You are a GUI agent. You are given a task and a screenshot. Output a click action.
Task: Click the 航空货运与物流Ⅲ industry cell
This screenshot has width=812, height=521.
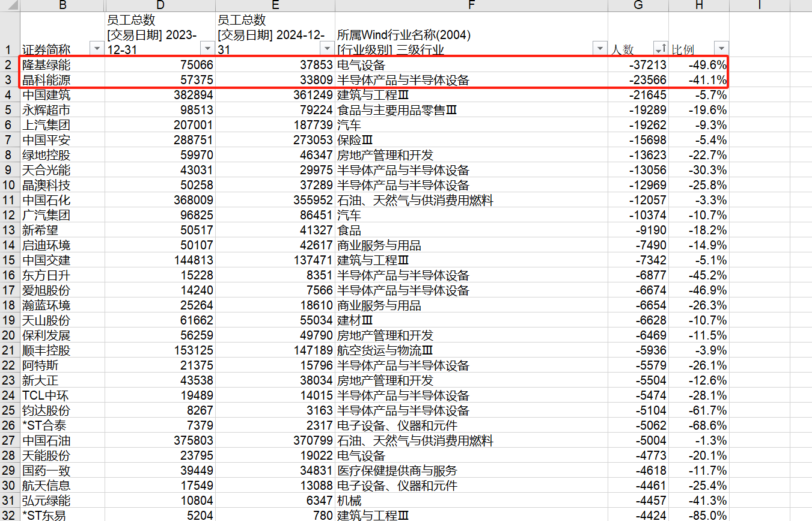tap(472, 350)
